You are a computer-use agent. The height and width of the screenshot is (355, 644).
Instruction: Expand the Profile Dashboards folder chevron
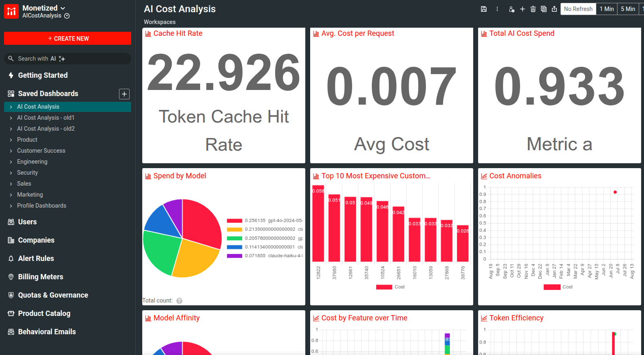pyautogui.click(x=11, y=206)
